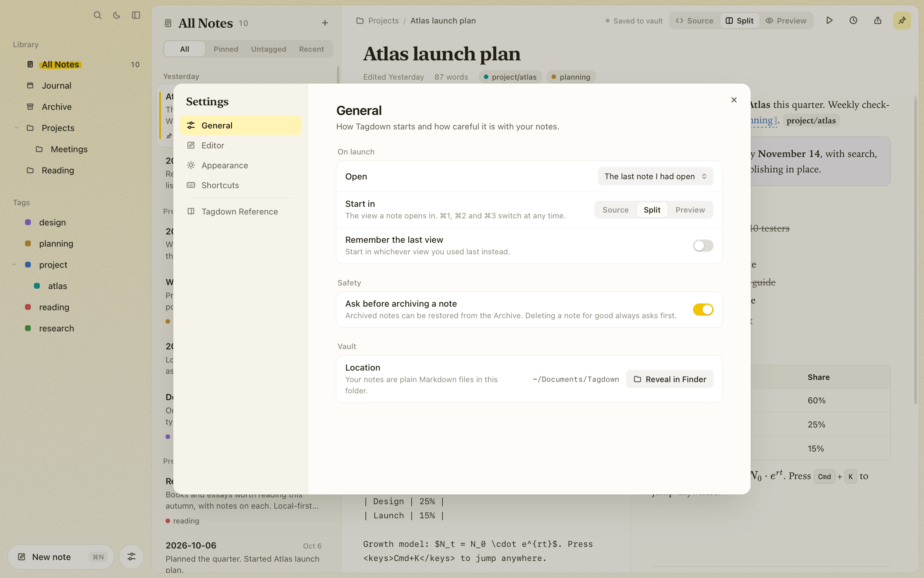Image resolution: width=924 pixels, height=578 pixels.
Task: Open the Shortcuts settings section
Action: pyautogui.click(x=240, y=185)
